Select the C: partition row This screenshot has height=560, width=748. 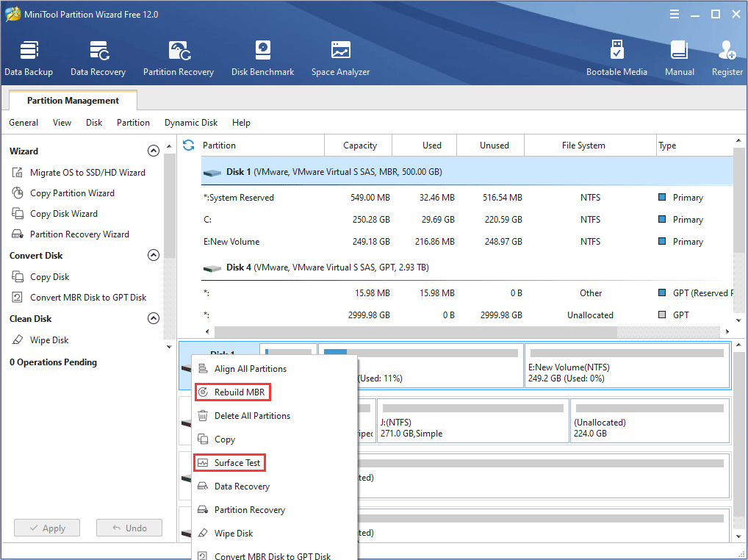[x=467, y=220]
